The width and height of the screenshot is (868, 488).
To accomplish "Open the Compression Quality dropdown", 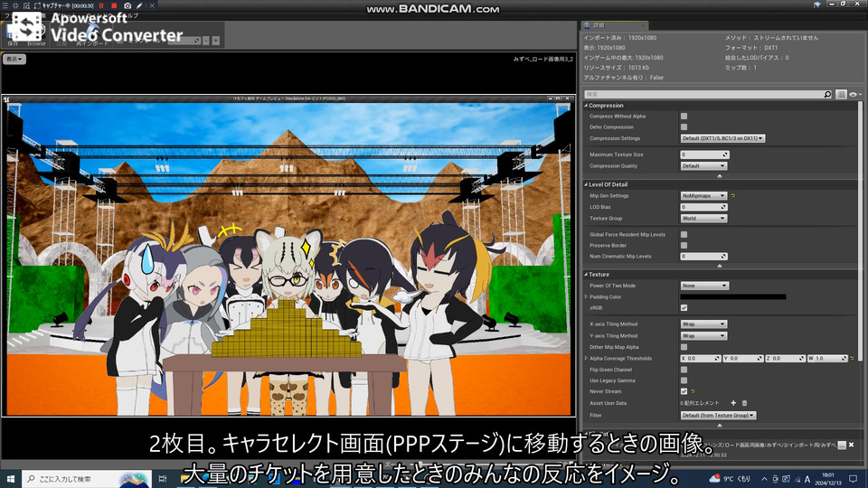I will [703, 166].
